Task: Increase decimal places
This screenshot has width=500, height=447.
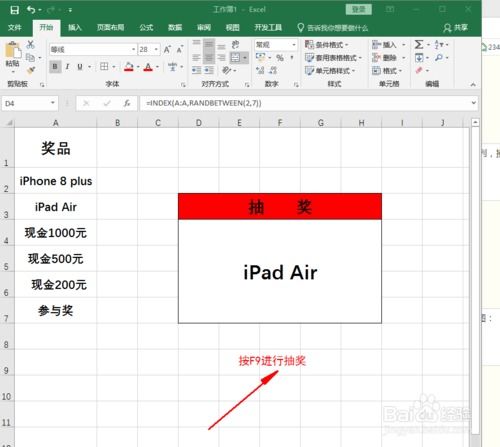Action: (260, 70)
